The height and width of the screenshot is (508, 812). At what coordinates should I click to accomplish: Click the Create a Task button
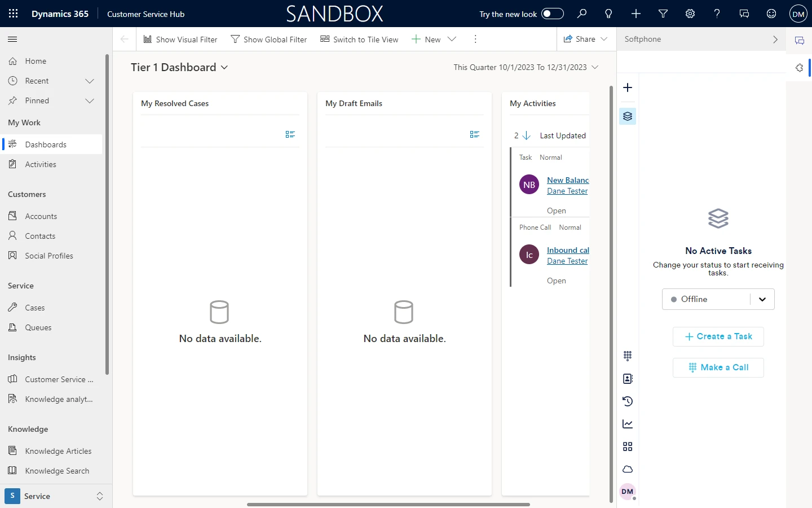pyautogui.click(x=718, y=336)
